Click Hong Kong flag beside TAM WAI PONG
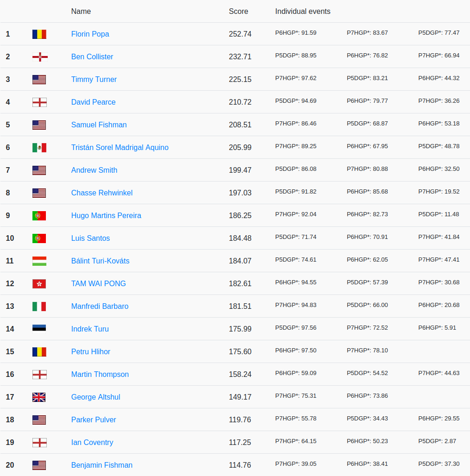 tap(39, 283)
